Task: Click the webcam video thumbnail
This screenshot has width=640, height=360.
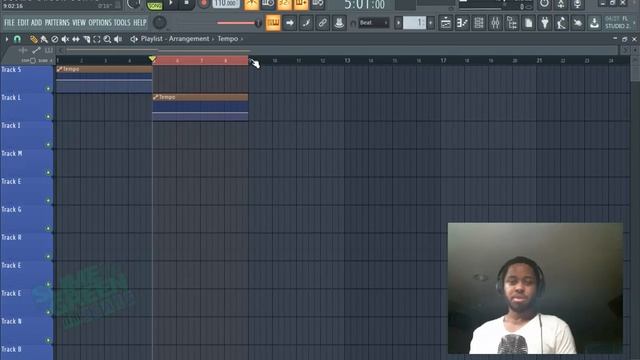Action: pos(536,288)
